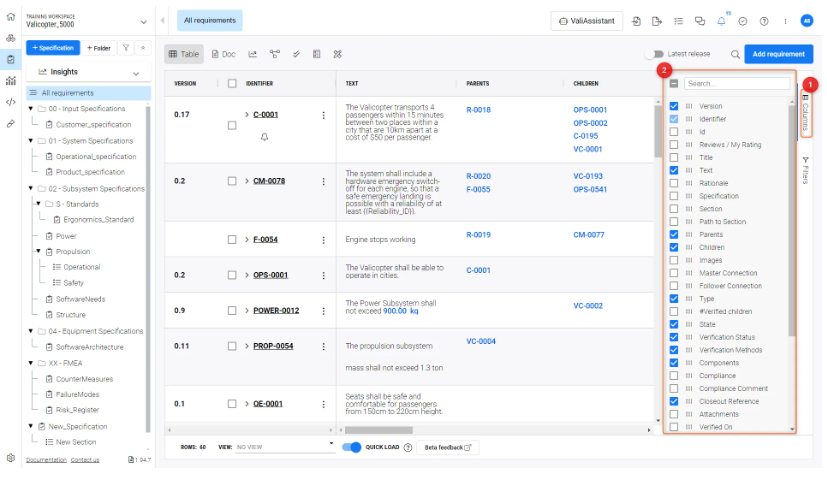The image size is (827, 478).
Task: Open the discussions chat icon
Action: point(700,21)
